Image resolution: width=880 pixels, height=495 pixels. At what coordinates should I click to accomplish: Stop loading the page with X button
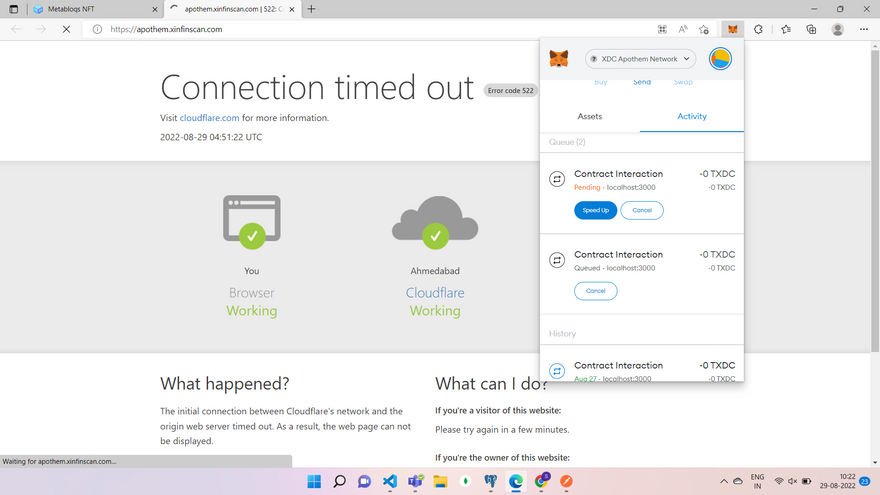65,30
